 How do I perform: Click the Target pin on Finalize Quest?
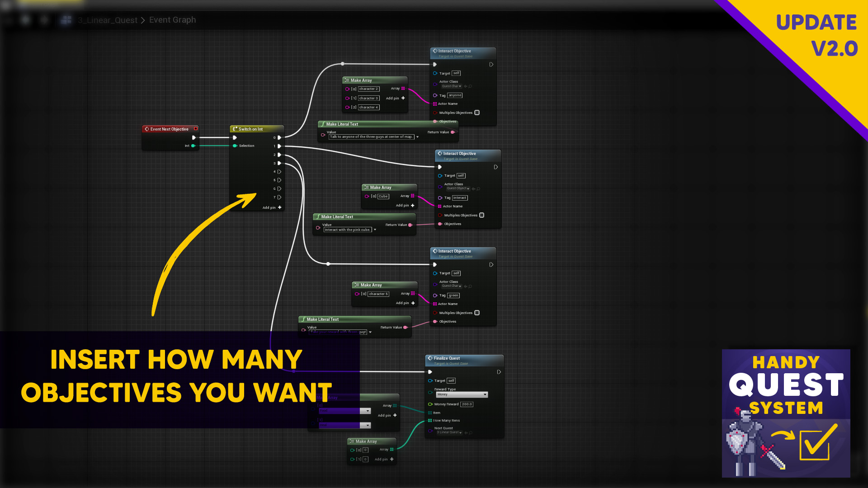click(430, 380)
